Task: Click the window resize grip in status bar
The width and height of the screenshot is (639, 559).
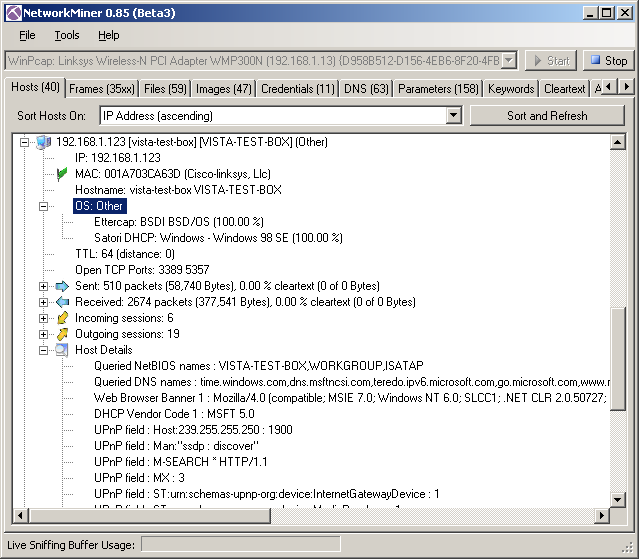Action: pyautogui.click(x=628, y=548)
